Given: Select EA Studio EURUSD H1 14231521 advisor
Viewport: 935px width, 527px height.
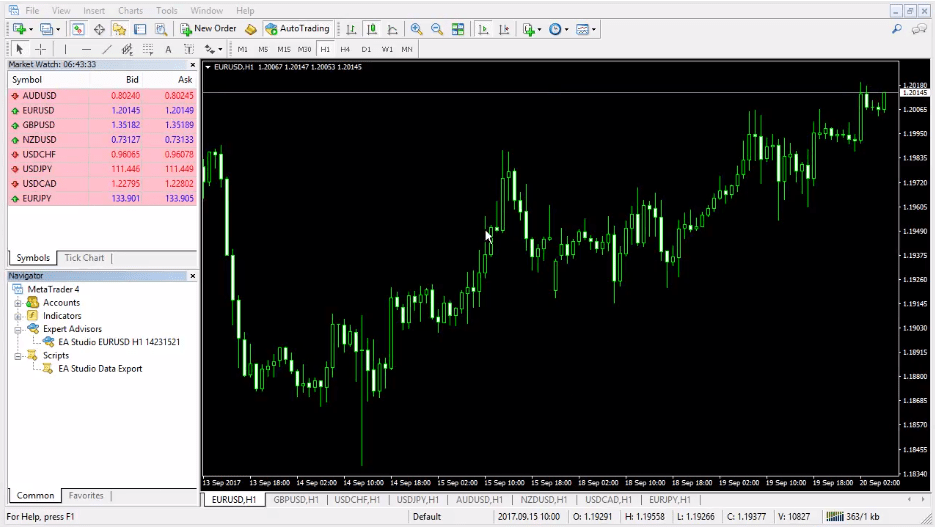Looking at the screenshot, I should tap(119, 342).
